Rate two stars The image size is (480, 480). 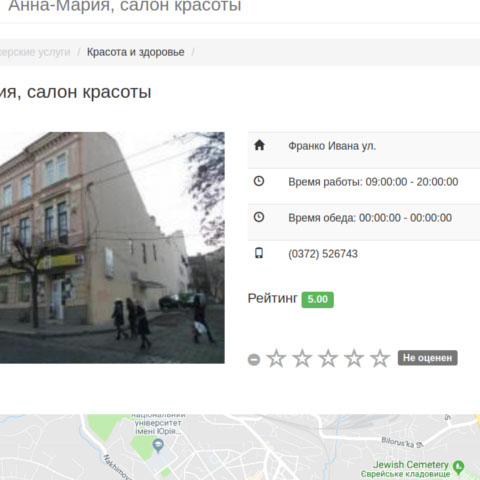(x=302, y=358)
